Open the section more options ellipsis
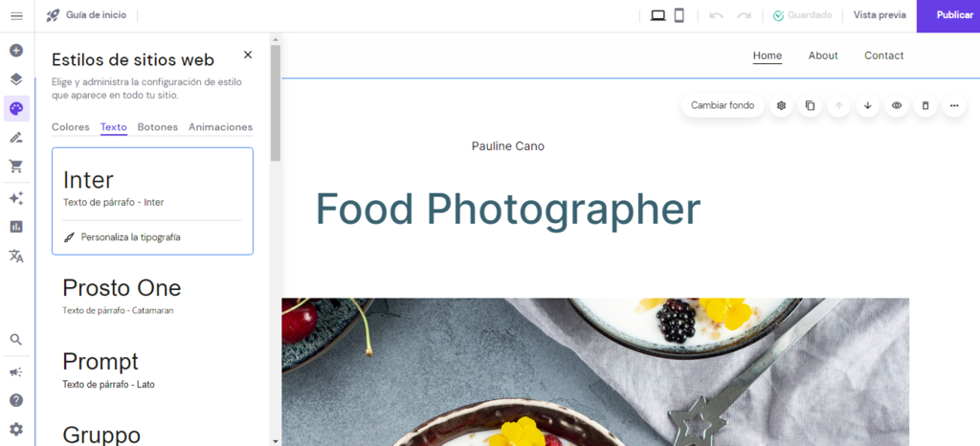Viewport: 980px width, 446px height. point(954,105)
